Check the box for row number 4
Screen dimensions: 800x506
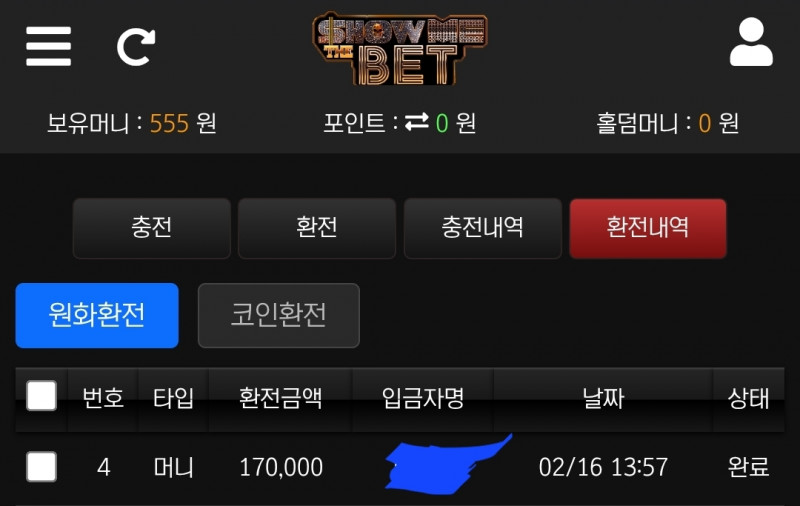(x=41, y=466)
